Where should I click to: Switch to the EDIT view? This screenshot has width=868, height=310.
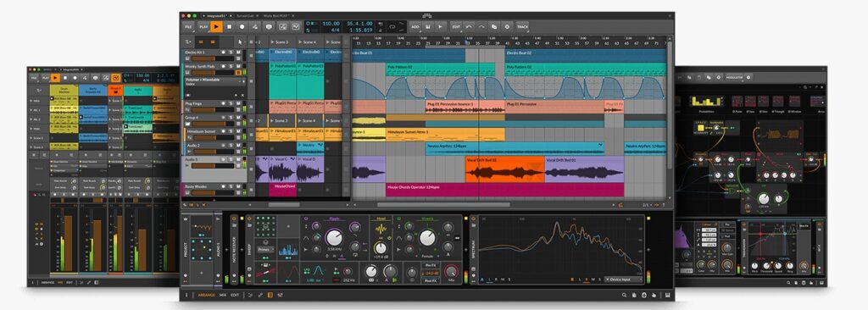(x=235, y=295)
